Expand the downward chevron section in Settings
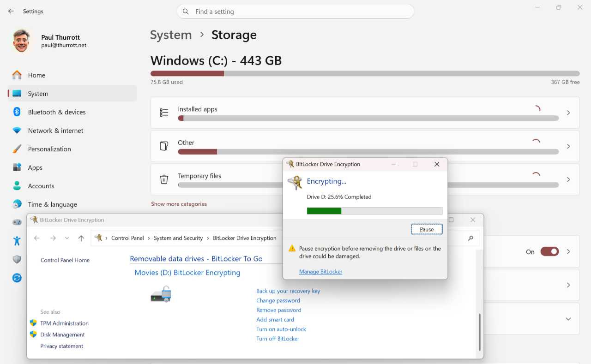Image resolution: width=591 pixels, height=364 pixels. (x=568, y=319)
